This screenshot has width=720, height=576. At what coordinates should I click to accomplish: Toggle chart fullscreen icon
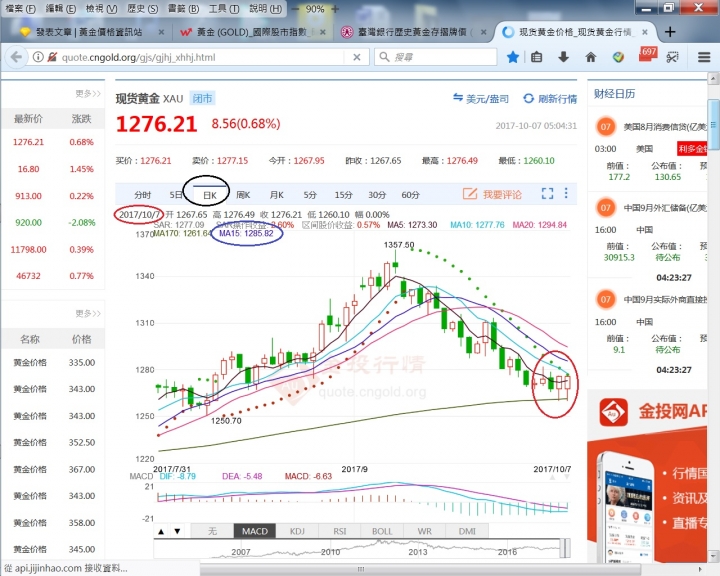[547, 193]
